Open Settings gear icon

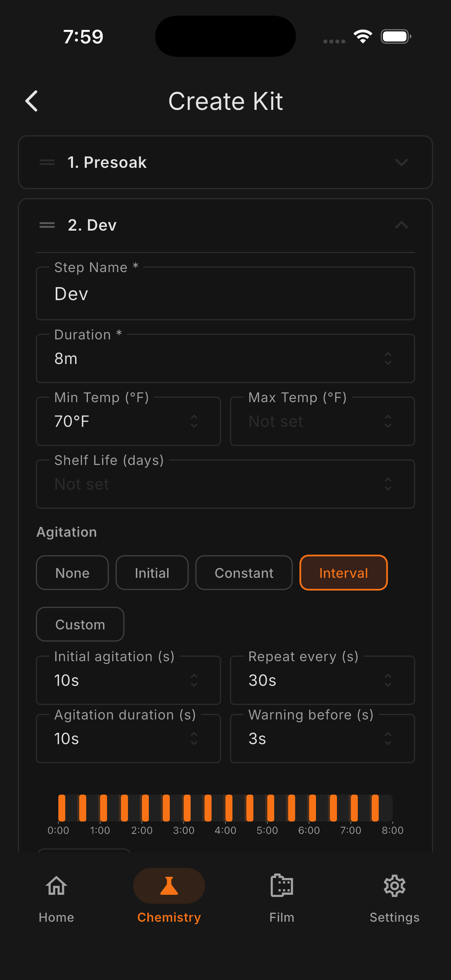pyautogui.click(x=394, y=886)
